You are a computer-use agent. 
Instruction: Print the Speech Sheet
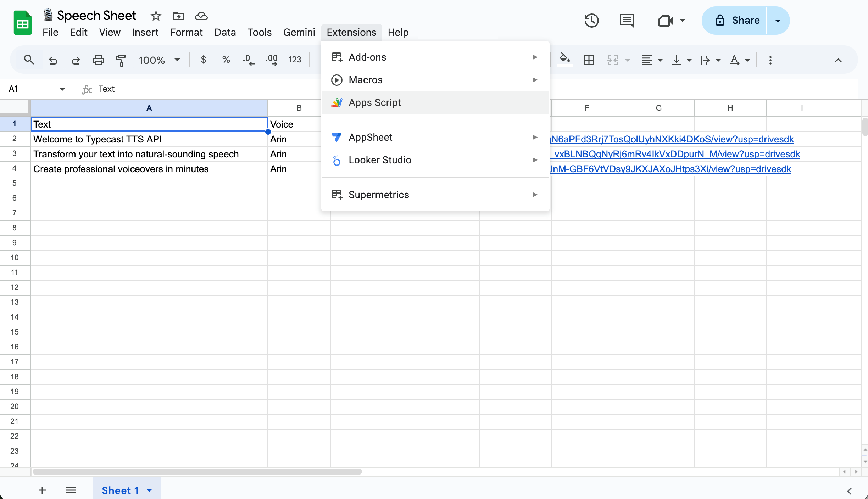98,60
